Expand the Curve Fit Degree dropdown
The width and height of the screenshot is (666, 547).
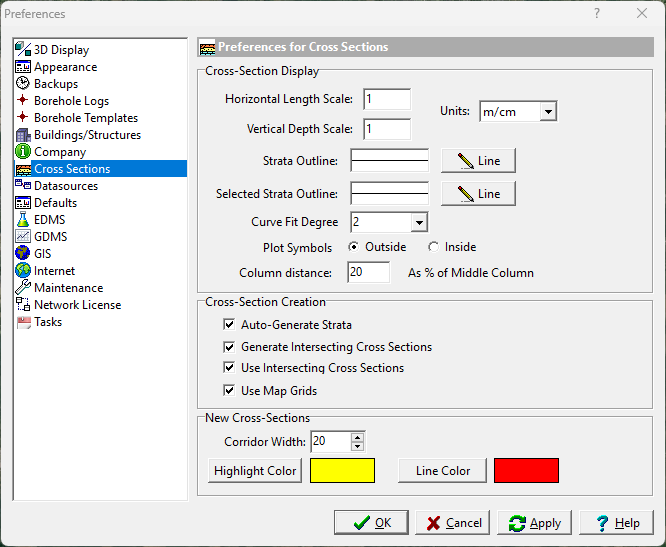click(x=419, y=222)
